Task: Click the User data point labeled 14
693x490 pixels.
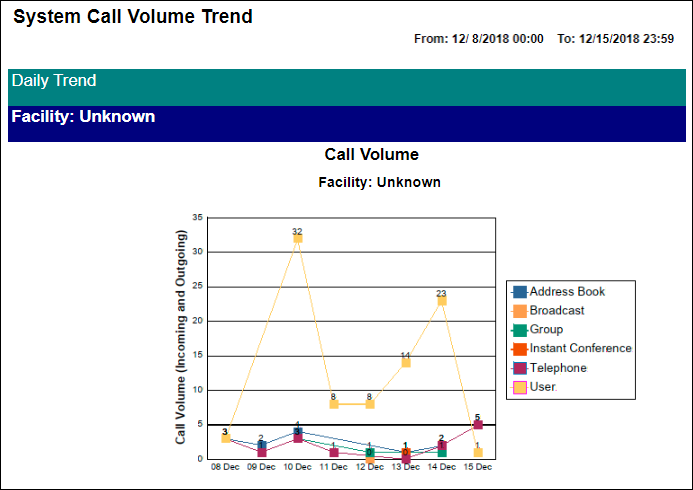Action: [x=405, y=362]
